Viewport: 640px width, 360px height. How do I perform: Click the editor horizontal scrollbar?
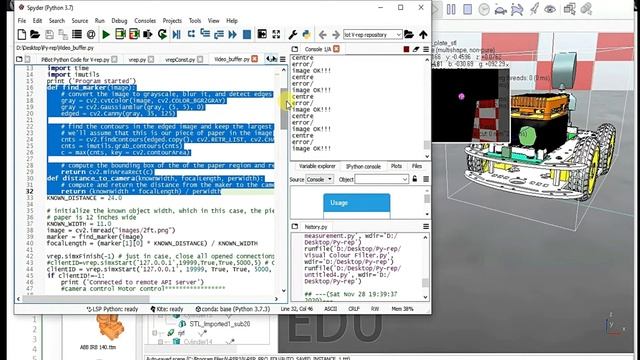tap(86, 299)
